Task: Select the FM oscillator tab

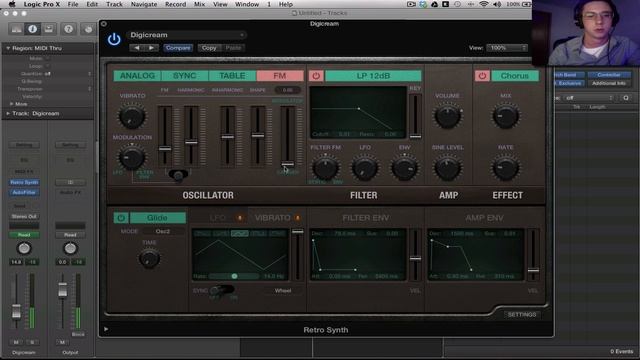Action: 280,76
